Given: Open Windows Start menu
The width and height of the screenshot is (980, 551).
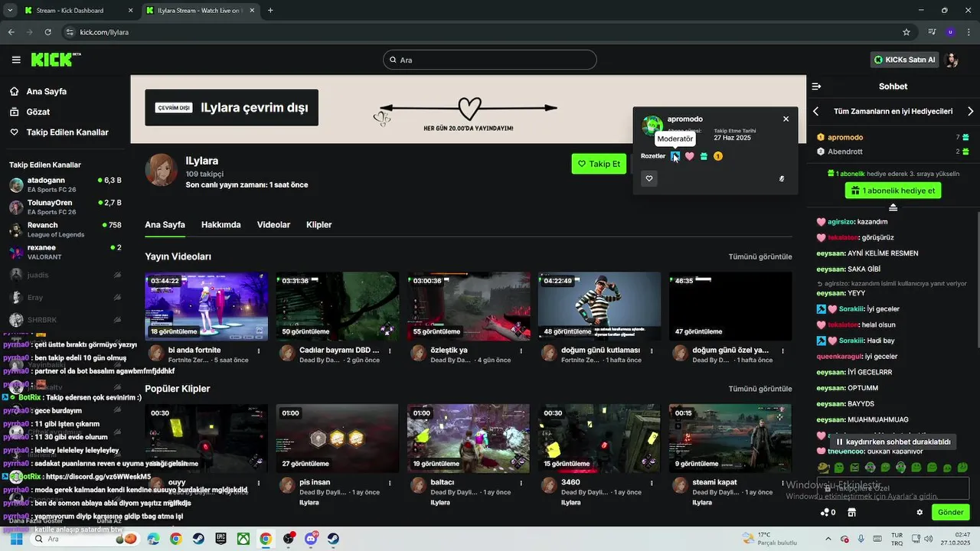Looking at the screenshot, I should pyautogui.click(x=16, y=539).
